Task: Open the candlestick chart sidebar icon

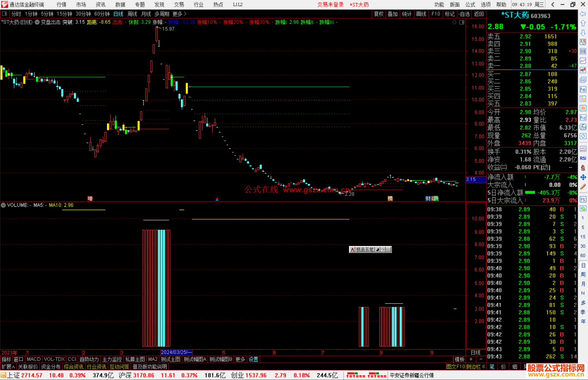Action: tap(583, 70)
